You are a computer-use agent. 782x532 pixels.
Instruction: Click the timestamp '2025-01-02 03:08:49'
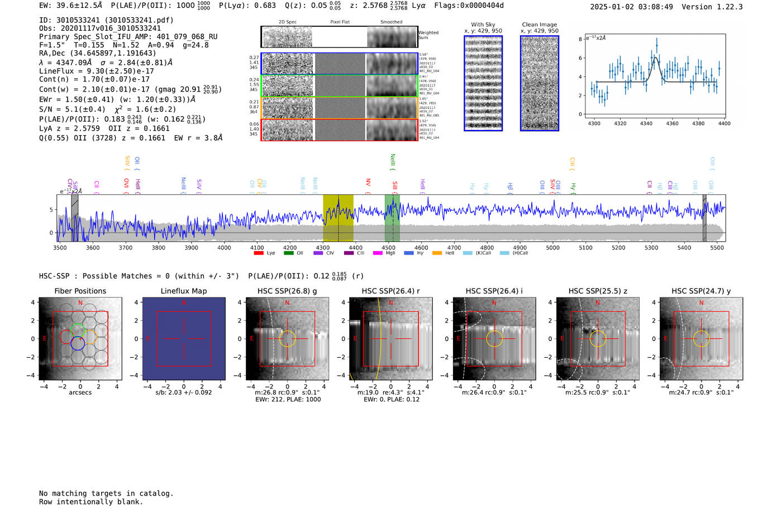pos(631,7)
